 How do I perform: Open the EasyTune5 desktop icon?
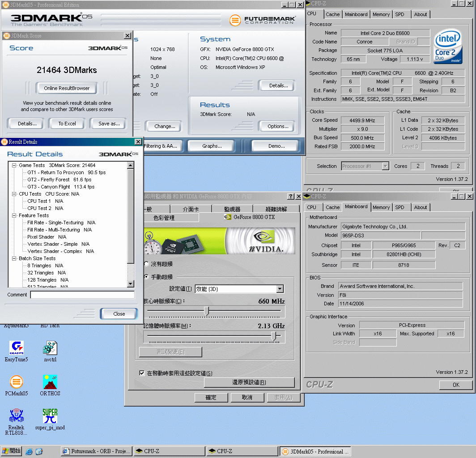[x=17, y=348]
